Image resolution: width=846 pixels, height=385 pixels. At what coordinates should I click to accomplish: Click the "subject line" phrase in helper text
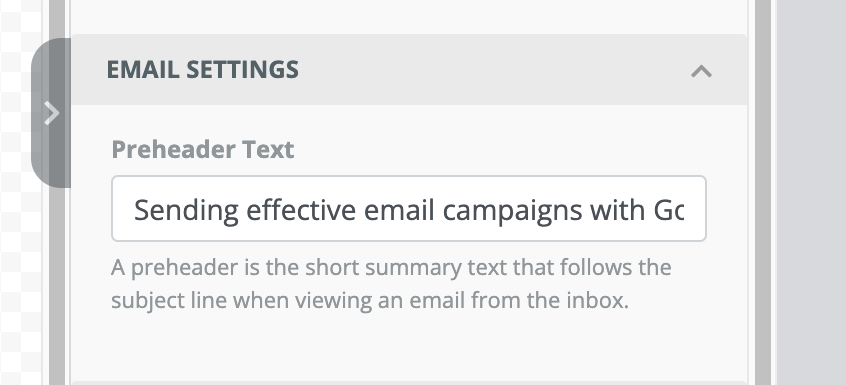coord(169,300)
